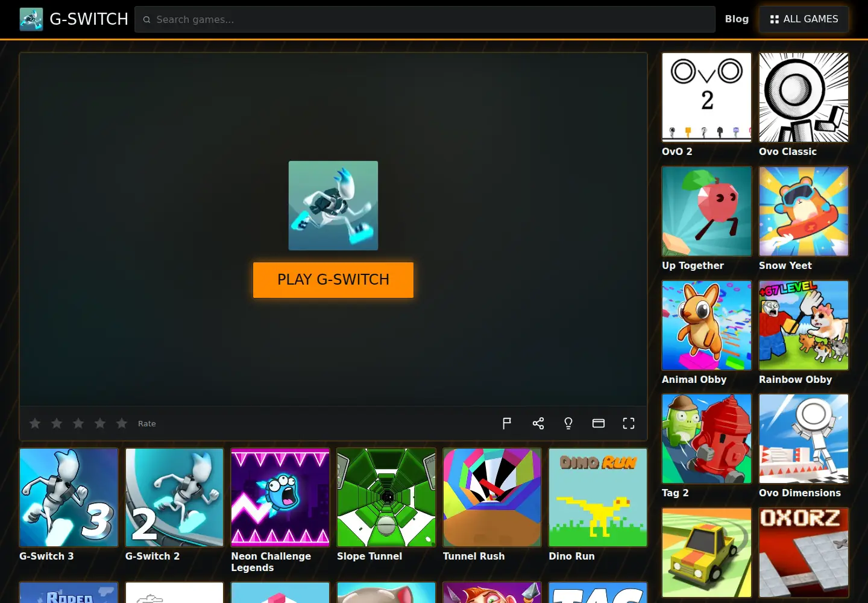This screenshot has height=603, width=868.
Task: Go to the Blog page
Action: click(x=737, y=19)
